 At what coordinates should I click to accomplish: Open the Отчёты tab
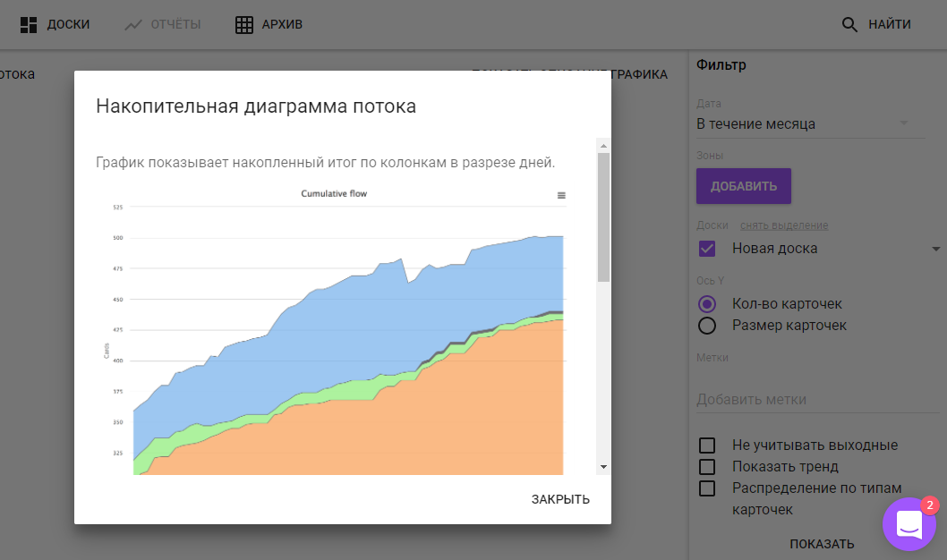point(175,25)
